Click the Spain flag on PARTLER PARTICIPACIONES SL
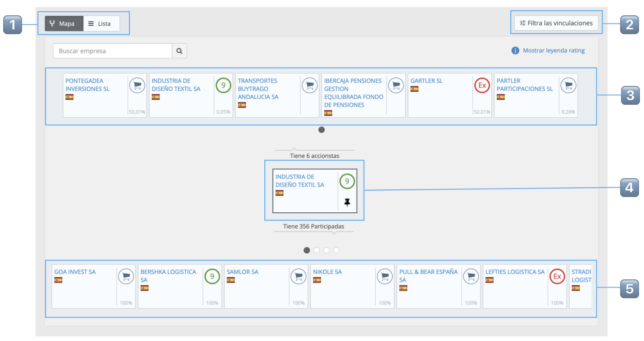 tap(501, 97)
